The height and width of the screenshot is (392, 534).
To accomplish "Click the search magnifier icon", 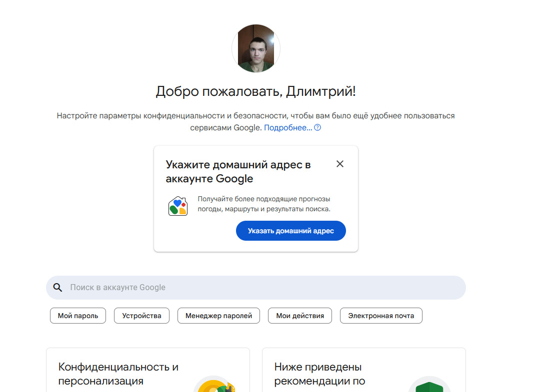I will (57, 288).
